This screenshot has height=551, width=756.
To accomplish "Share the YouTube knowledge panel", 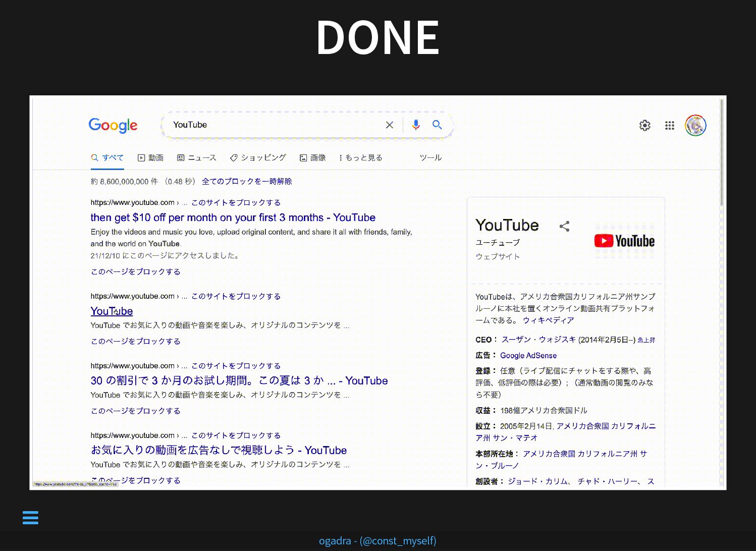I will click(564, 226).
